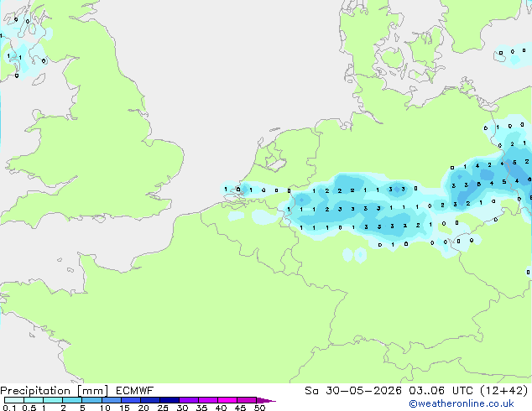Click the legend value '35'
This screenshot has height=411, width=532.
point(202,408)
